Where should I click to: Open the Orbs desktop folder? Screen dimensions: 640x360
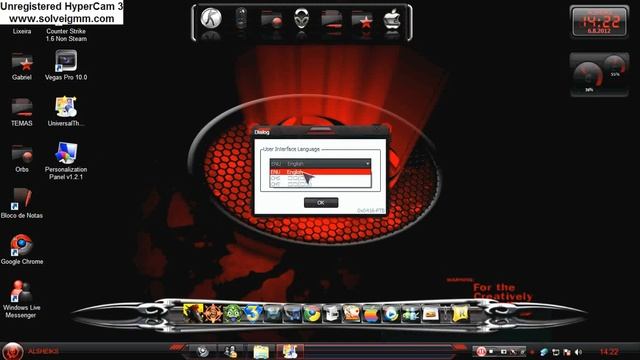22,158
